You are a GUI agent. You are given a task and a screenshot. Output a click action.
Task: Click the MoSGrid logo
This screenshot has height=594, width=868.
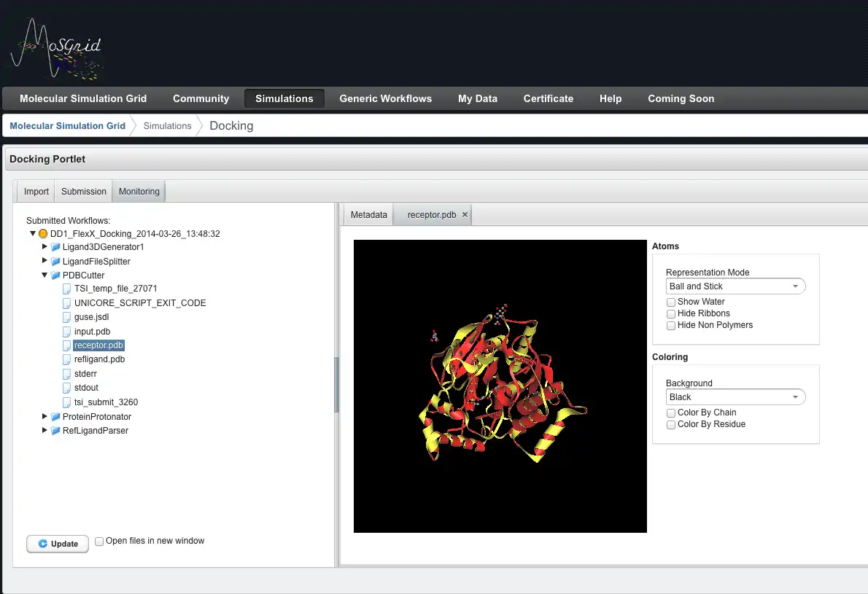56,50
